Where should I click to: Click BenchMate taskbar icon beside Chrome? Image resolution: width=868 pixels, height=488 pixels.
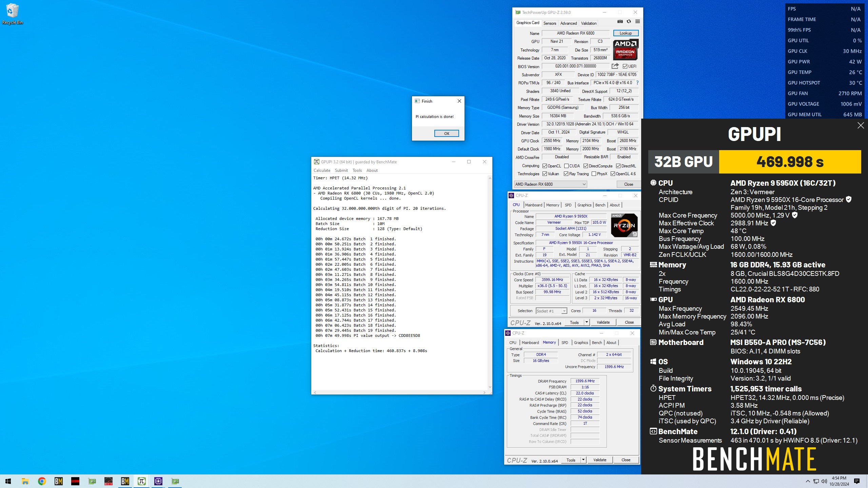tap(58, 481)
